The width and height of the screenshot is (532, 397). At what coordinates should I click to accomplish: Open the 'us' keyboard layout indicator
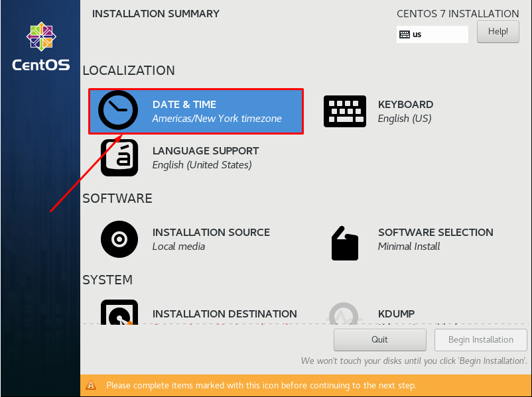432,34
